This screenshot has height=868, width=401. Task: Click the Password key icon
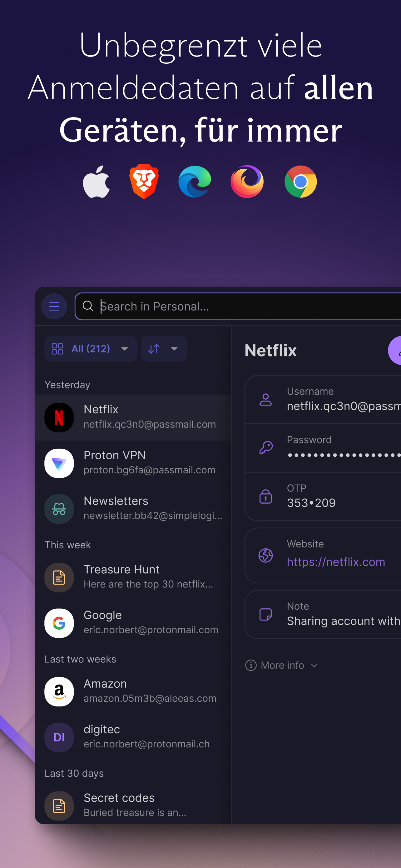tap(266, 448)
